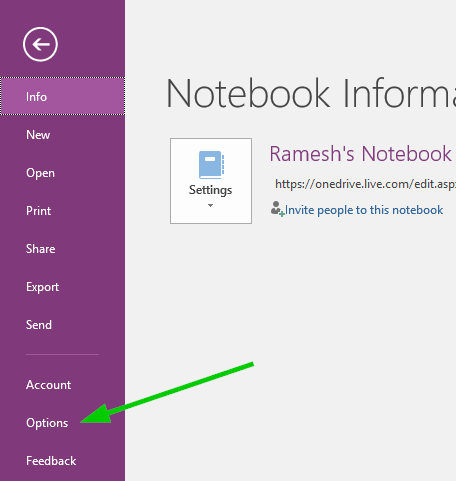Open the Export section
The width and height of the screenshot is (456, 481).
[x=63, y=287]
